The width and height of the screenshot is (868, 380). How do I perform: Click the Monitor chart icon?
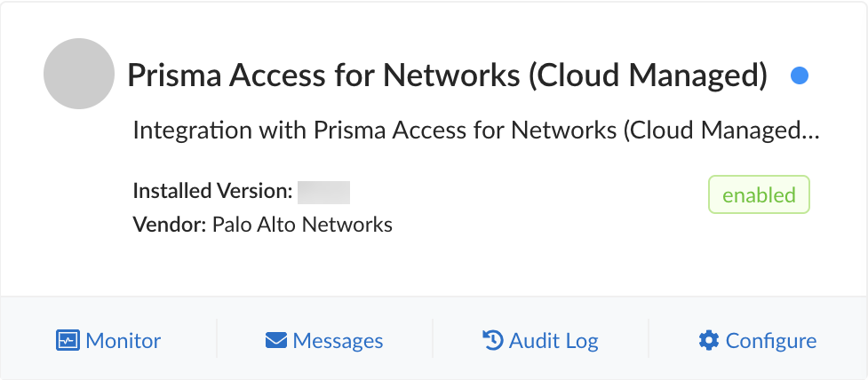(68, 340)
